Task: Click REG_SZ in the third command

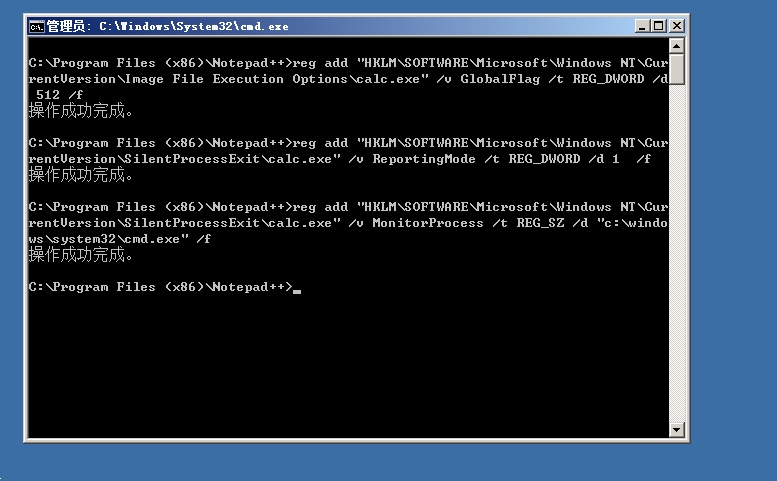Action: coord(540,223)
